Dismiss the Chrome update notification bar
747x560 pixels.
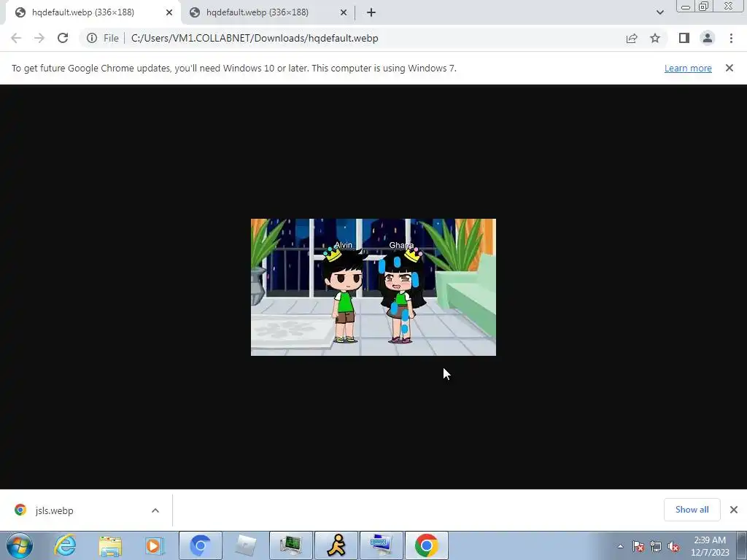tap(729, 68)
